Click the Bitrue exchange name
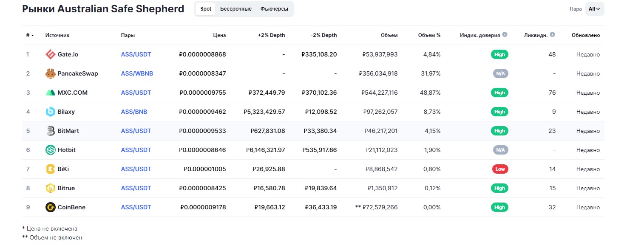The height and width of the screenshot is (245, 644). (x=66, y=188)
